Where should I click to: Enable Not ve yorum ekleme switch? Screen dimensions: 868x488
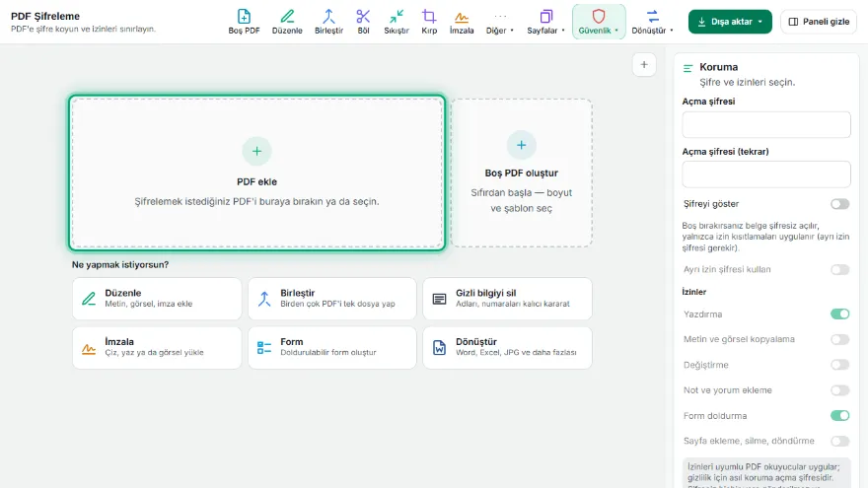point(839,390)
